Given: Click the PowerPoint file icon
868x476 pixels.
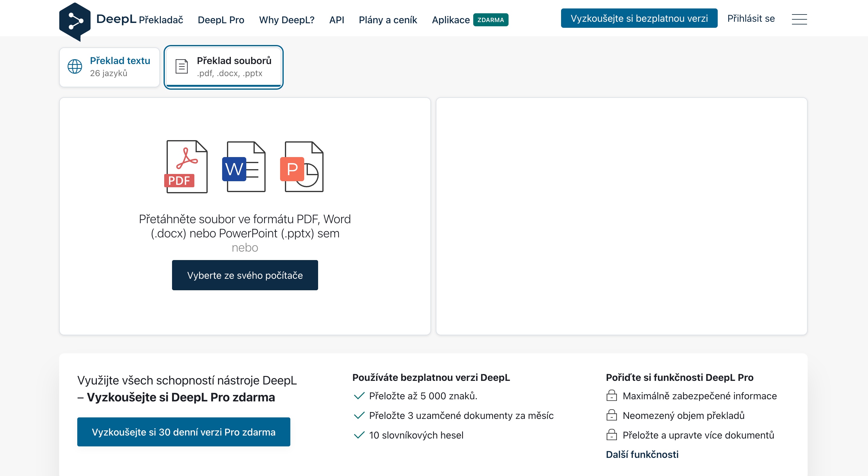Looking at the screenshot, I should 302,167.
